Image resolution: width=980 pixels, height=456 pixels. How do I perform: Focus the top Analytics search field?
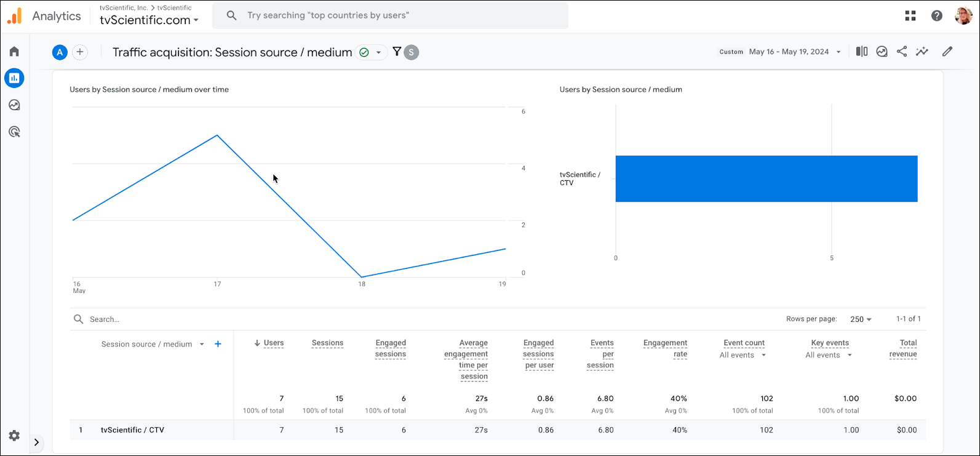[390, 15]
